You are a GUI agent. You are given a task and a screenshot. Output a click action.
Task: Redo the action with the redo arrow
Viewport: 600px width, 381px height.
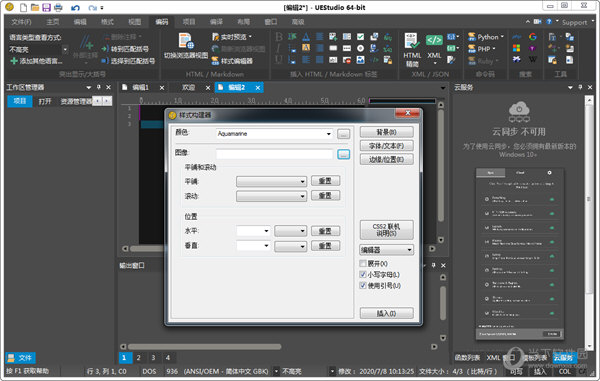pos(92,8)
